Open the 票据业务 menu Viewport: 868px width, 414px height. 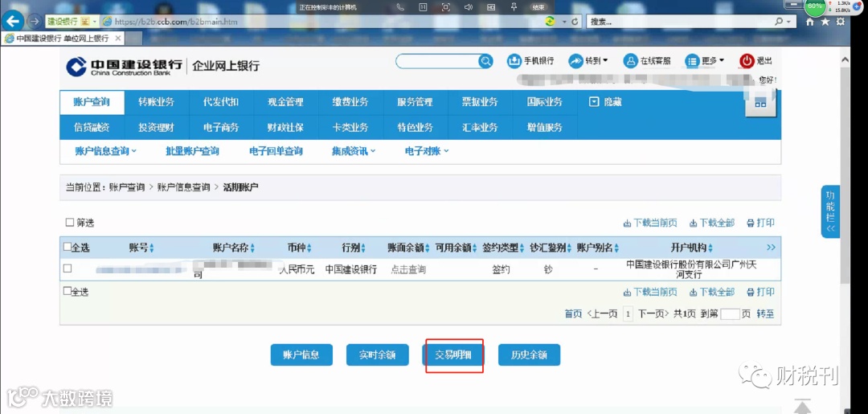[480, 102]
